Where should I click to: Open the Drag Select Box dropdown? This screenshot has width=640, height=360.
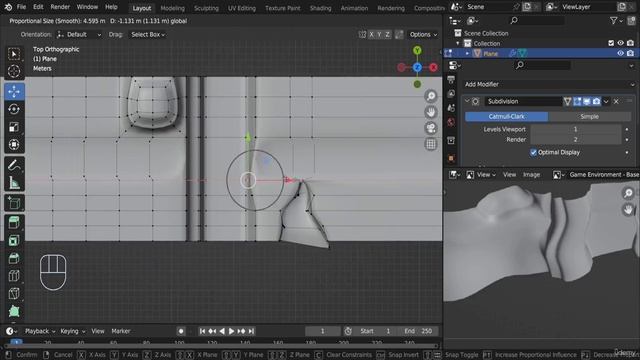point(147,35)
